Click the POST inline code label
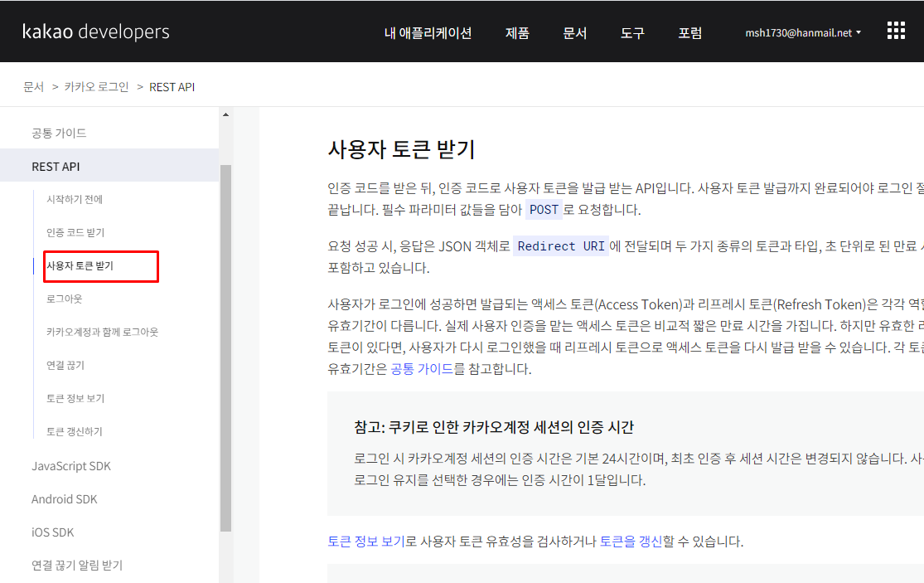 coord(544,210)
